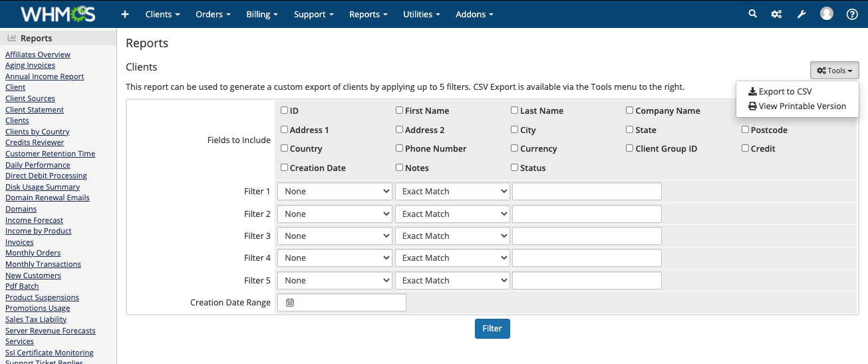The width and height of the screenshot is (868, 364).
Task: Click the Filter 1 value text field
Action: 587,191
